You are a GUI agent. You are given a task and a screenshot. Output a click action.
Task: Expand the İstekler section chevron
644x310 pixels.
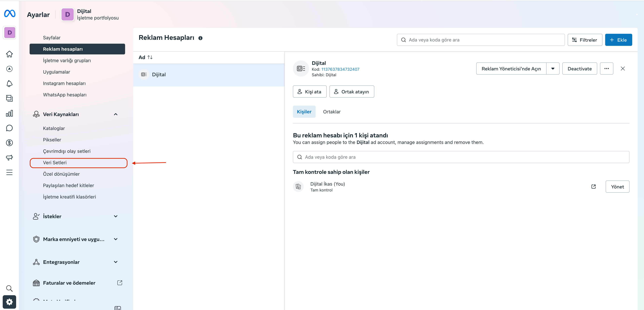click(116, 216)
